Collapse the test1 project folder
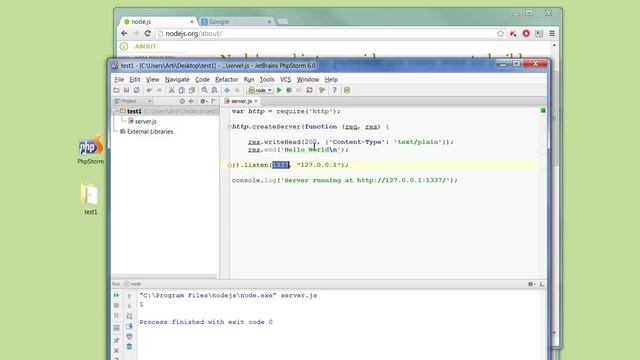Screen dimensions: 640x360 tap(116, 111)
